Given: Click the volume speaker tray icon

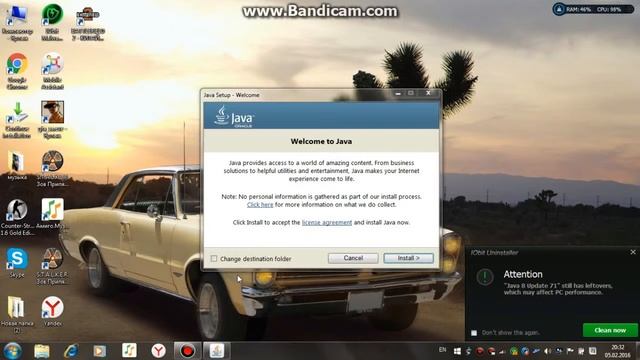Looking at the screenshot, I should (x=548, y=351).
